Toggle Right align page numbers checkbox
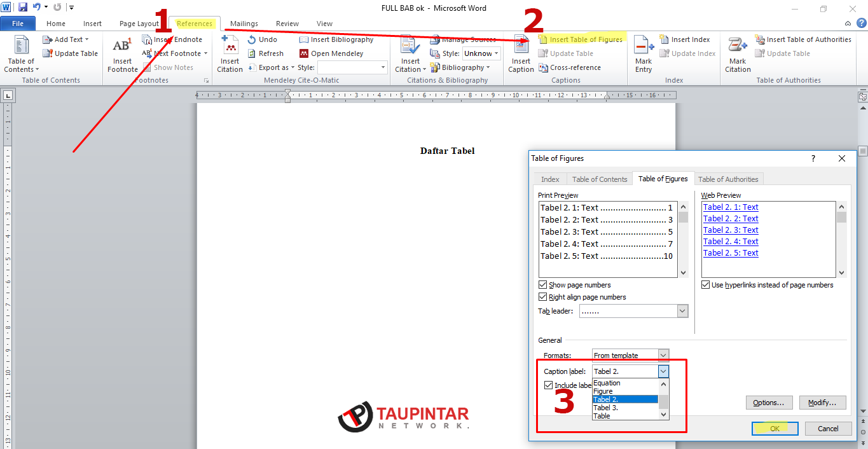Image resolution: width=868 pixels, height=449 pixels. coord(542,297)
